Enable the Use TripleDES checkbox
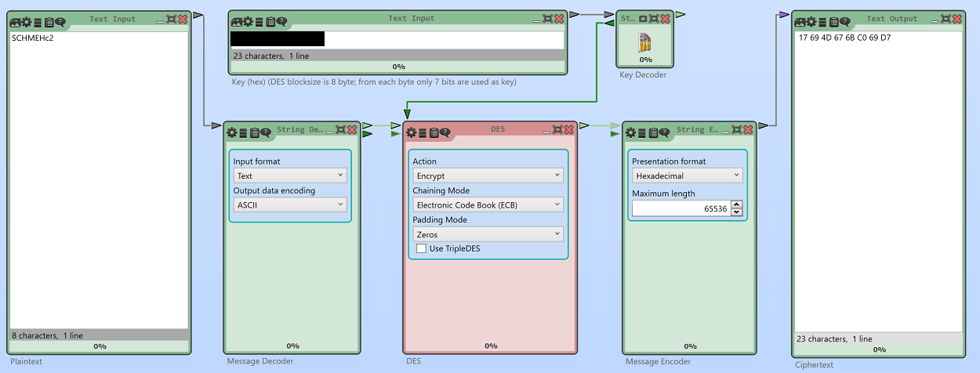The width and height of the screenshot is (980, 373). [x=421, y=248]
